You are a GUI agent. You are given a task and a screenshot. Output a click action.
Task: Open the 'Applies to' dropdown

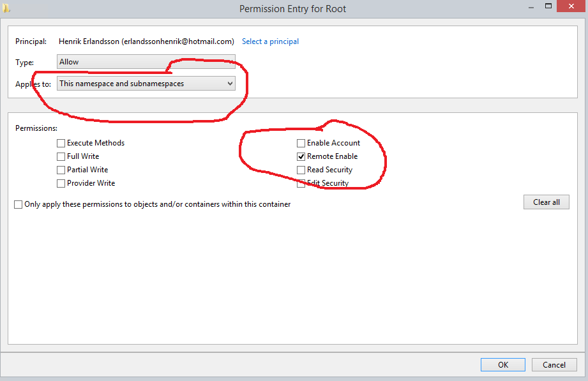tap(146, 83)
